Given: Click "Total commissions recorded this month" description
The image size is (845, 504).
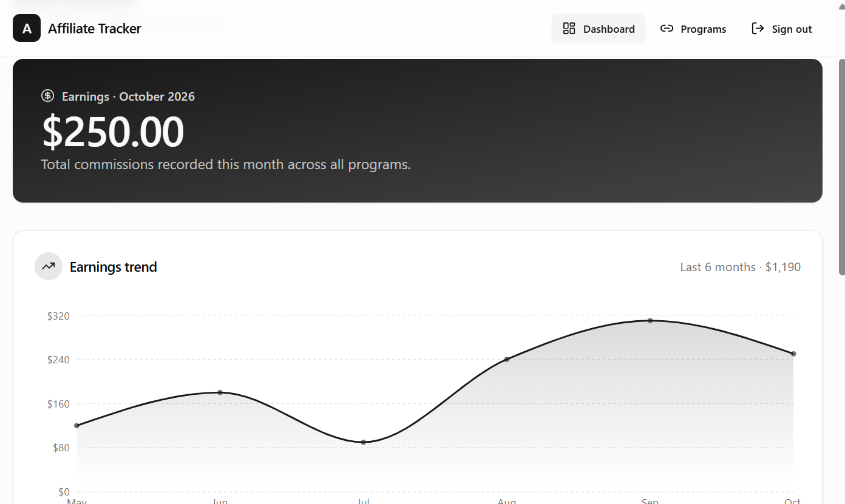Looking at the screenshot, I should pyautogui.click(x=226, y=164).
